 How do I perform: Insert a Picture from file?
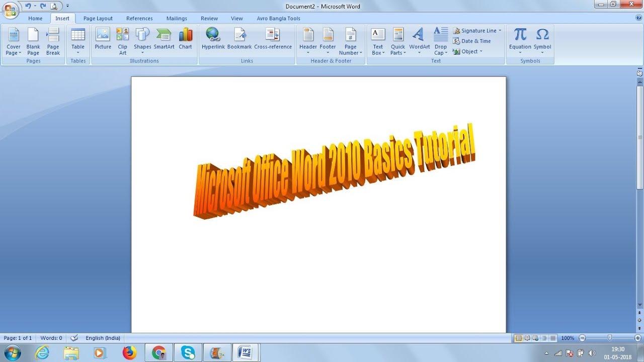[x=103, y=39]
